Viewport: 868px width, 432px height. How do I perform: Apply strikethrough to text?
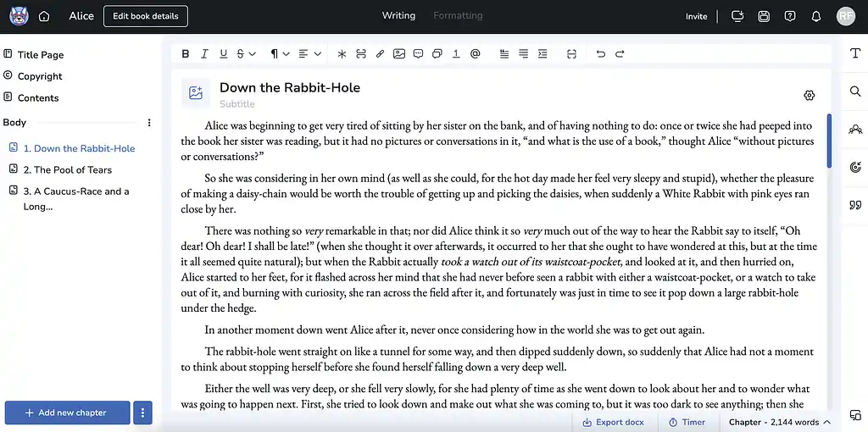point(240,53)
